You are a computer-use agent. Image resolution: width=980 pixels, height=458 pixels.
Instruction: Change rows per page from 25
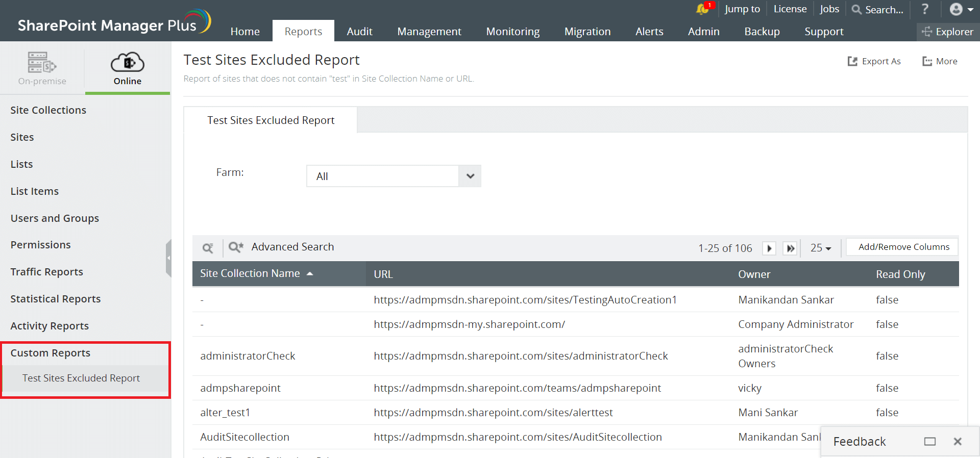tap(821, 248)
